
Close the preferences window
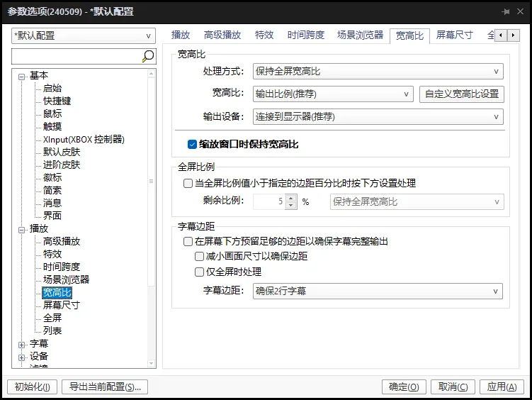(x=520, y=11)
